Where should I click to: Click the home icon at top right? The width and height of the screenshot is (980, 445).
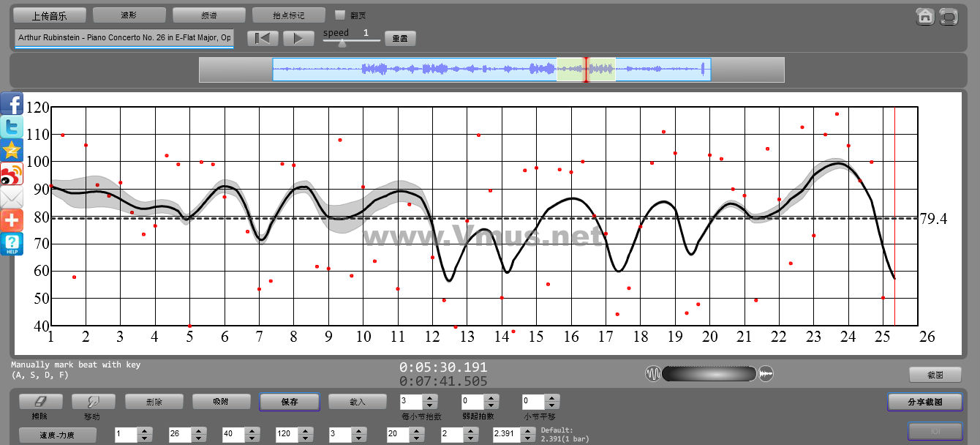[x=925, y=16]
